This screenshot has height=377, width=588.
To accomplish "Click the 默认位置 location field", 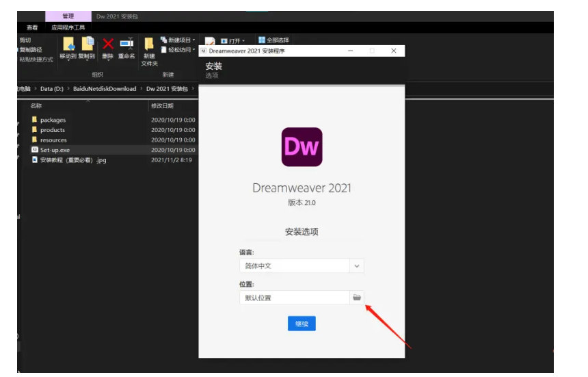I will (295, 298).
